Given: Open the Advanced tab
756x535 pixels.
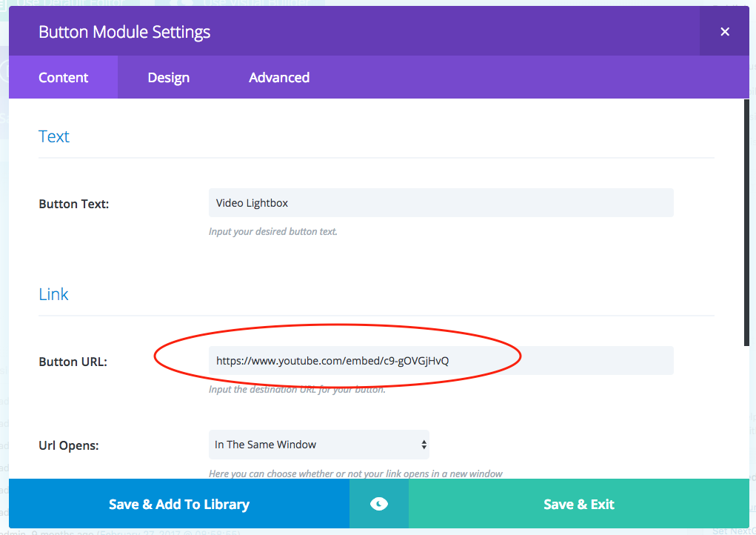Looking at the screenshot, I should pos(279,78).
